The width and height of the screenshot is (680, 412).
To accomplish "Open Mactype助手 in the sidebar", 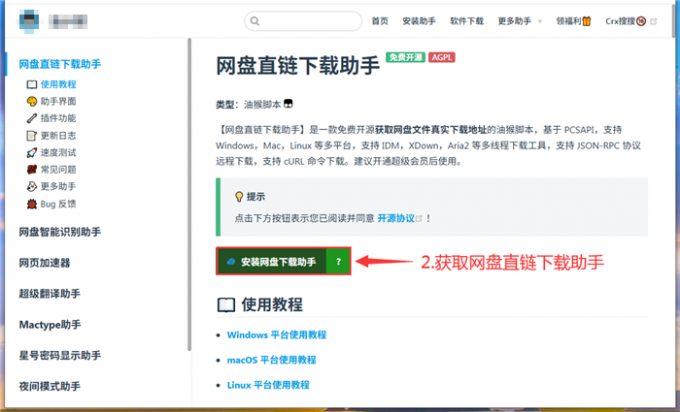I will click(x=50, y=324).
